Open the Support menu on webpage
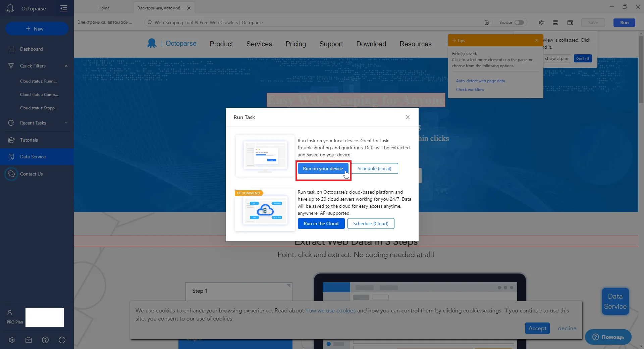644x349 pixels. click(331, 44)
